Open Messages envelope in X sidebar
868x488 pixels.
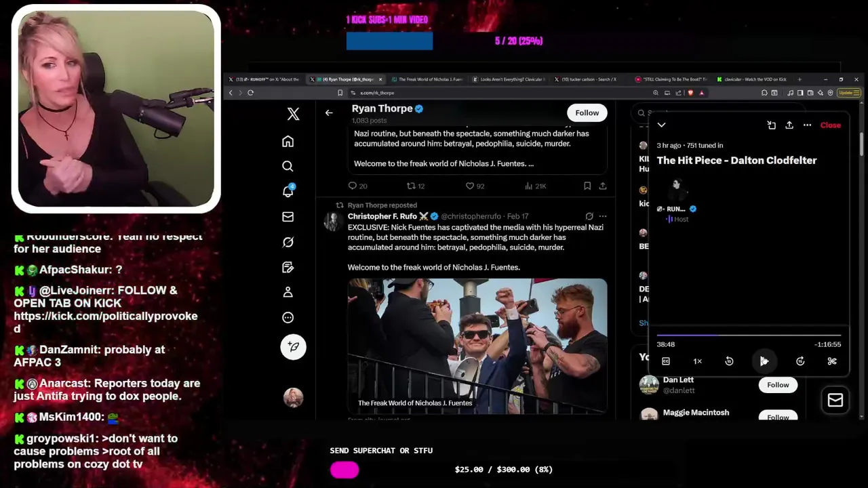click(x=288, y=217)
